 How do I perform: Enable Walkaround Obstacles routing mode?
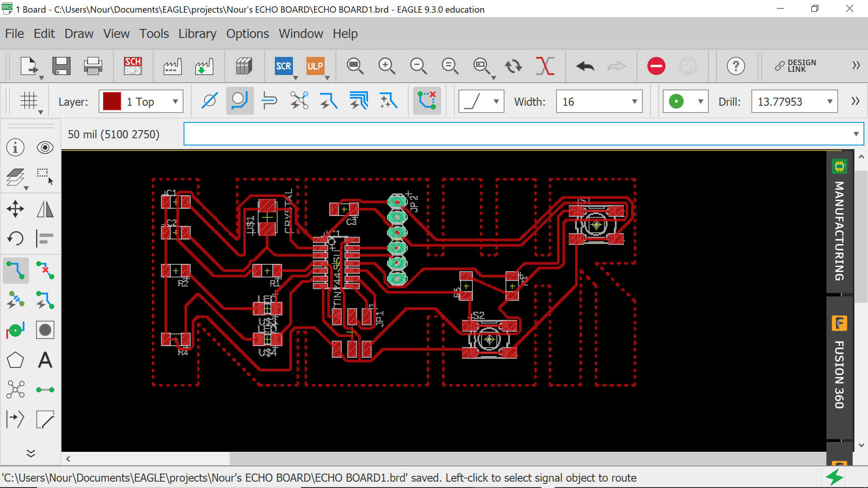pos(240,101)
